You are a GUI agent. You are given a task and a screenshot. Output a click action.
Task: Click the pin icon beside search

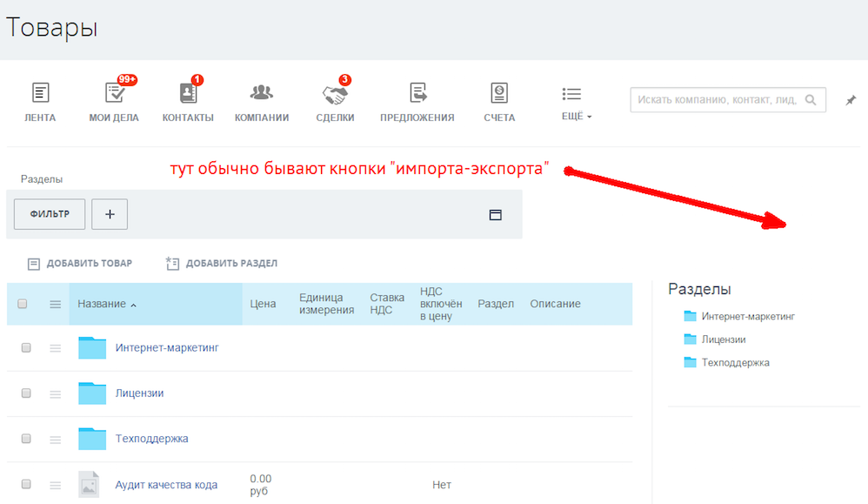tap(851, 101)
